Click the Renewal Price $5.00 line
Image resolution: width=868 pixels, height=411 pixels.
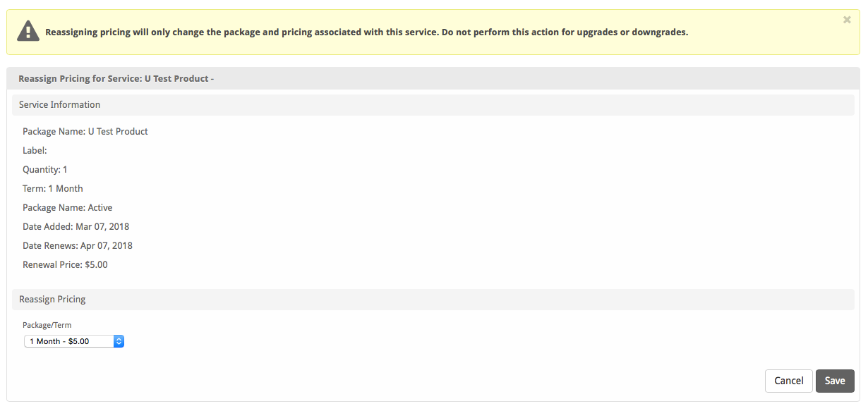[x=65, y=264]
